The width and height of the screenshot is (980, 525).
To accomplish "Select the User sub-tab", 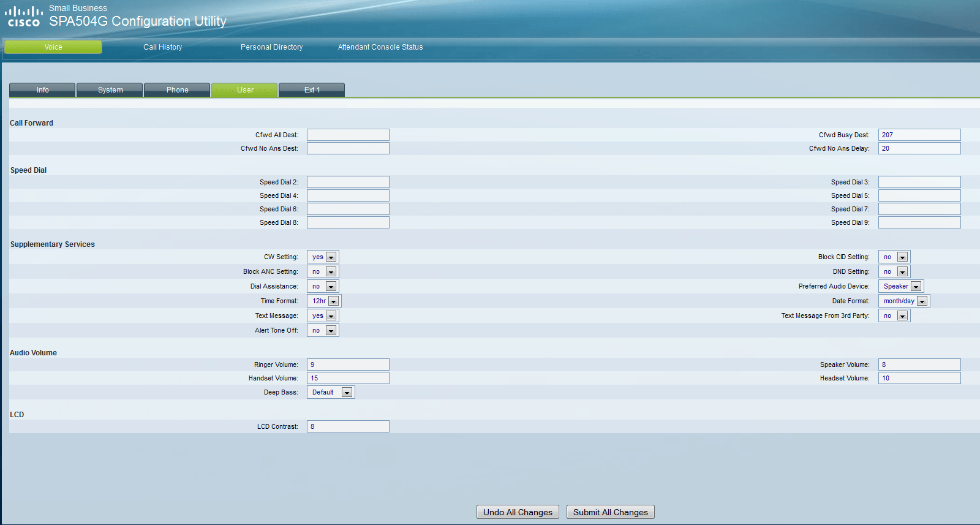I will (x=245, y=90).
